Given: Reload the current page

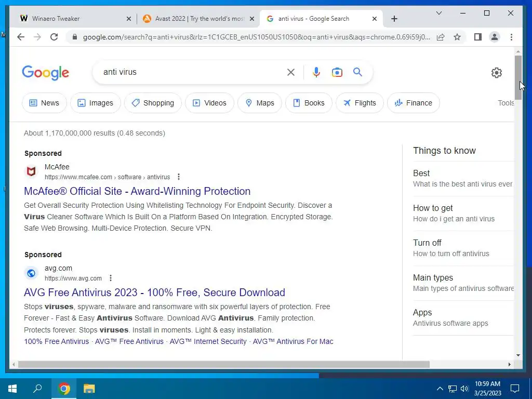Looking at the screenshot, I should (x=54, y=37).
